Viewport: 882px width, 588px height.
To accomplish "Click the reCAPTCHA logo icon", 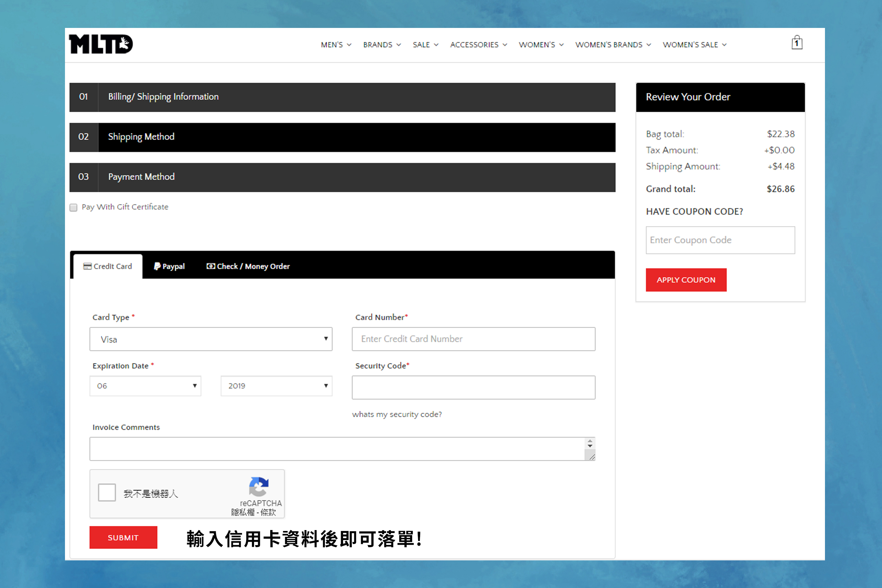I will (258, 486).
